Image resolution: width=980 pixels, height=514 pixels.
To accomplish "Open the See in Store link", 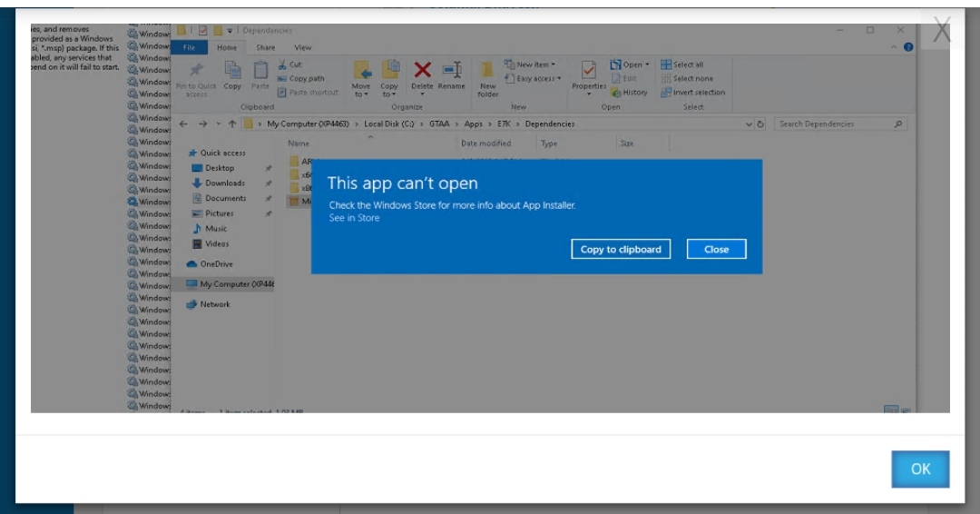I will (355, 218).
